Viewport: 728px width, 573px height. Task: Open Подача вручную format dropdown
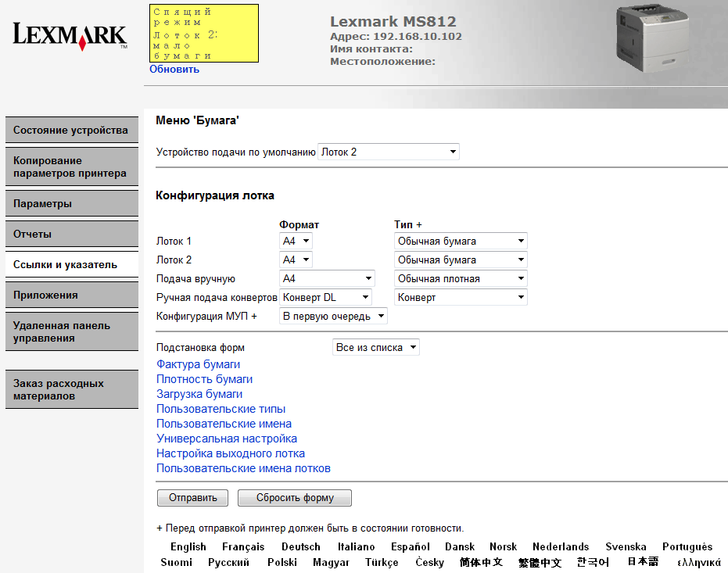pos(327,278)
